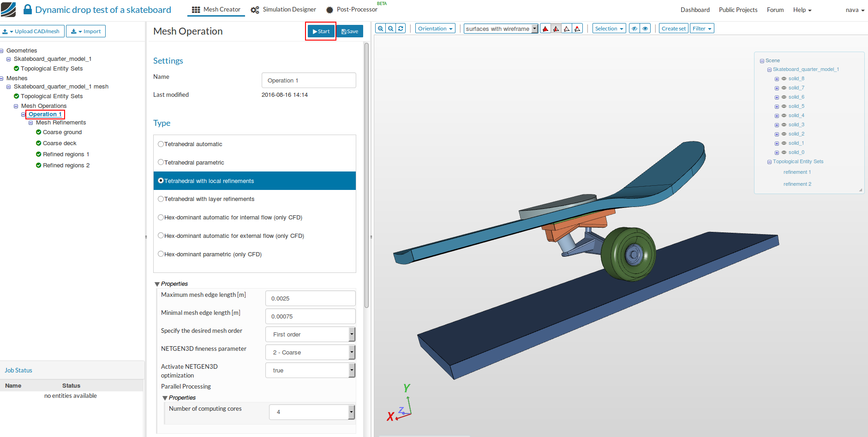Open the Help menu
868x437 pixels.
click(802, 10)
